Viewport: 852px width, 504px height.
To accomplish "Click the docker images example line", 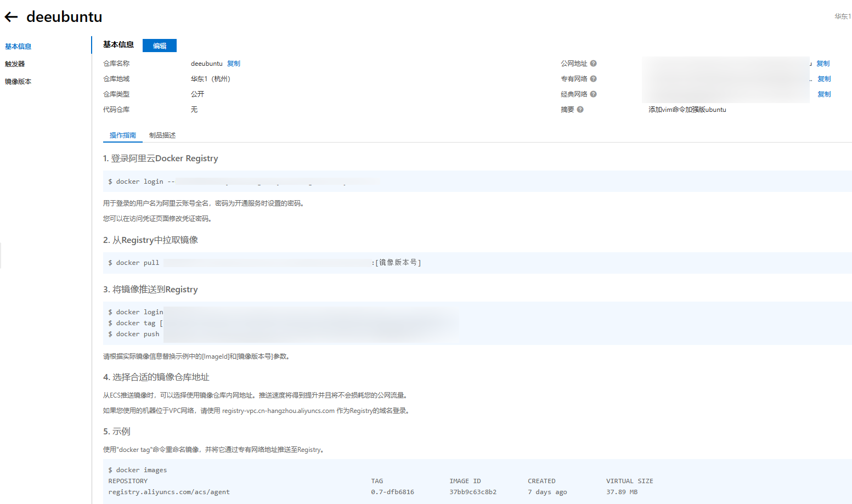I will pos(138,470).
